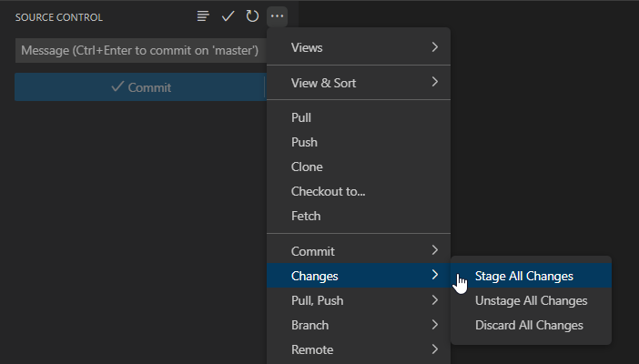
Task: Open the View & Sort submenu
Action: [359, 83]
